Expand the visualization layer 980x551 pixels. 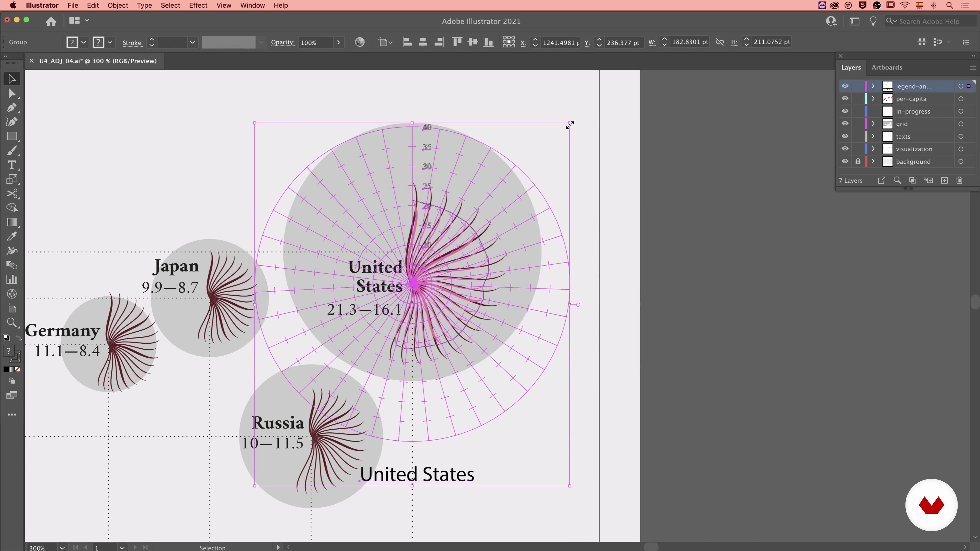pos(873,149)
